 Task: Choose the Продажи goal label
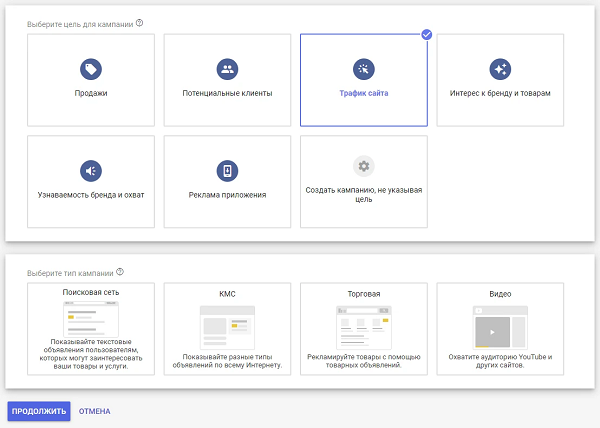[x=91, y=93]
